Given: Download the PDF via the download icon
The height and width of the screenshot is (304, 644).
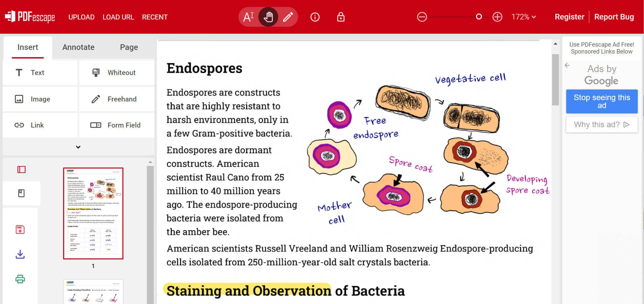Looking at the screenshot, I should point(20,254).
